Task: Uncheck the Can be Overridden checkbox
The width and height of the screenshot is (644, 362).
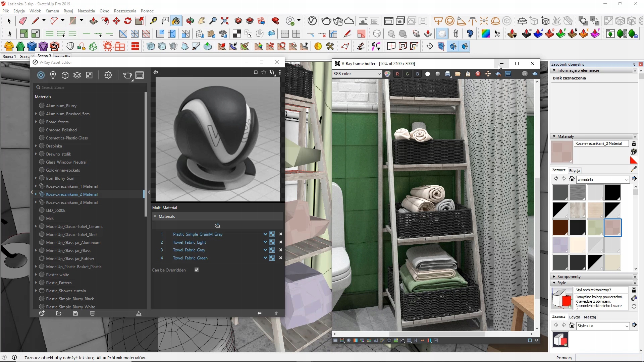Action: click(x=197, y=270)
